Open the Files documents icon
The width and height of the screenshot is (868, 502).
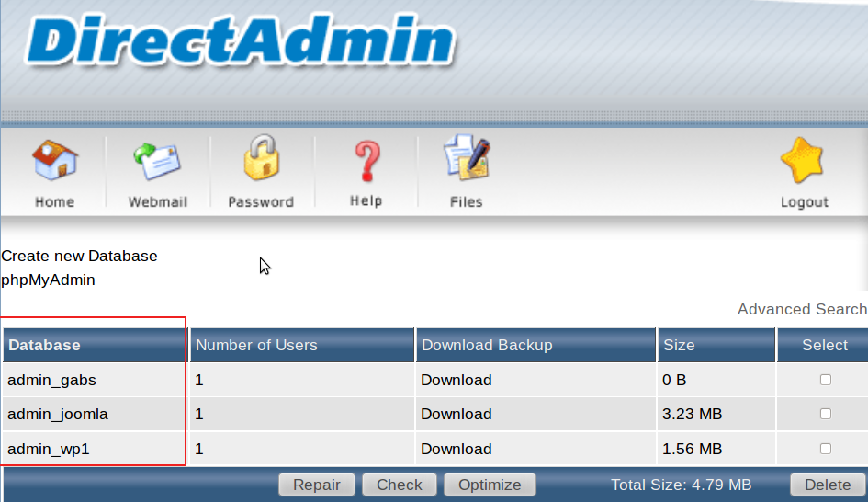point(467,158)
